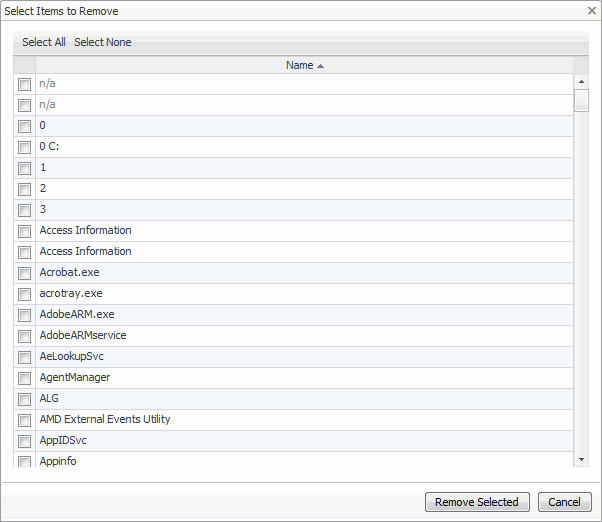Click the vertical scrollbar thumb
Screen dimensions: 602x522
[x=581, y=101]
